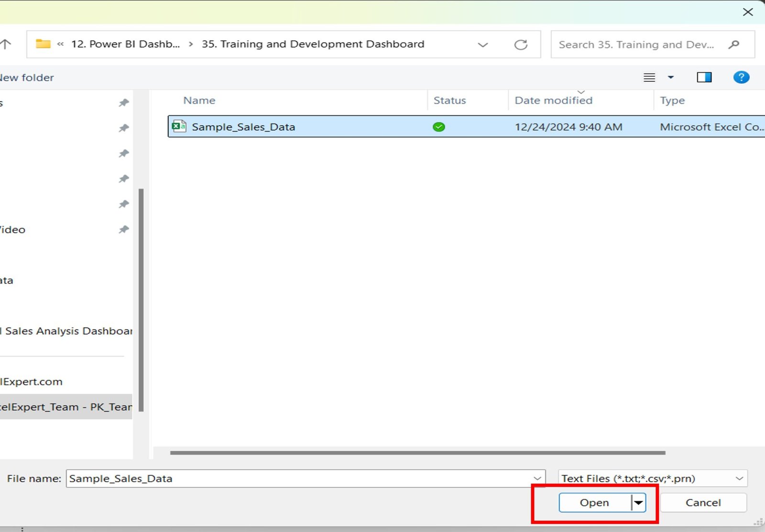Unpin the Video folder from Quick access
This screenshot has width=765, height=532.
[x=123, y=229]
